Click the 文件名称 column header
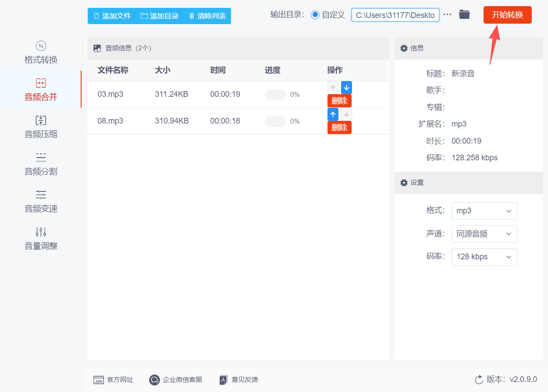Image resolution: width=548 pixels, height=392 pixels. coord(113,70)
